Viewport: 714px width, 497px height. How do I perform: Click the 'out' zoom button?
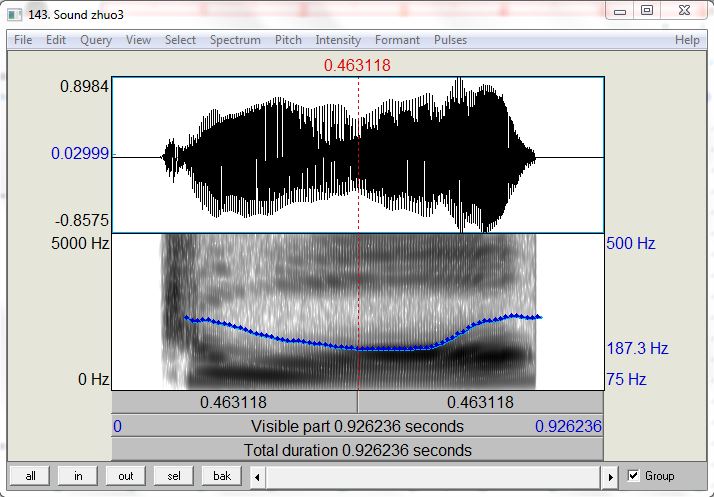pos(126,476)
